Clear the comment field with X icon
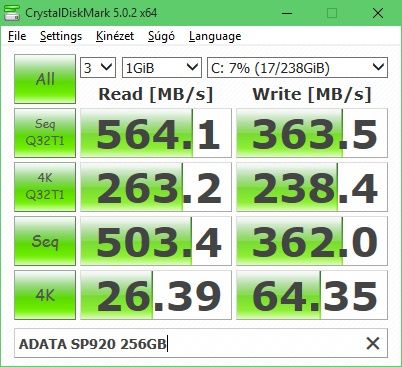402x367 pixels. (372, 343)
